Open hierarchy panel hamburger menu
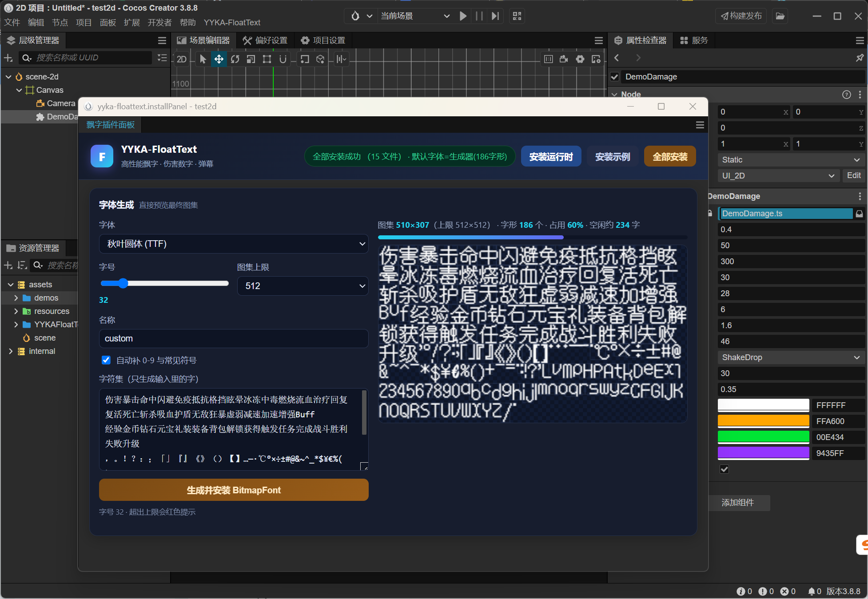Screen dimensions: 868x599 162,40
